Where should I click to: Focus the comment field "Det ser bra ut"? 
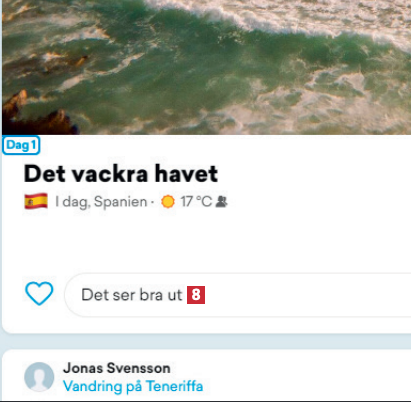(x=238, y=295)
